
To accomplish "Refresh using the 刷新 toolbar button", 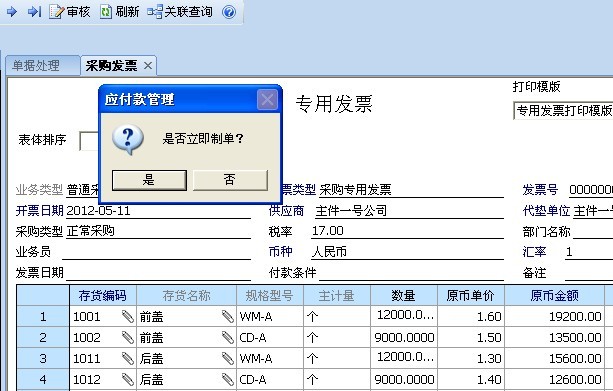I will (x=119, y=12).
